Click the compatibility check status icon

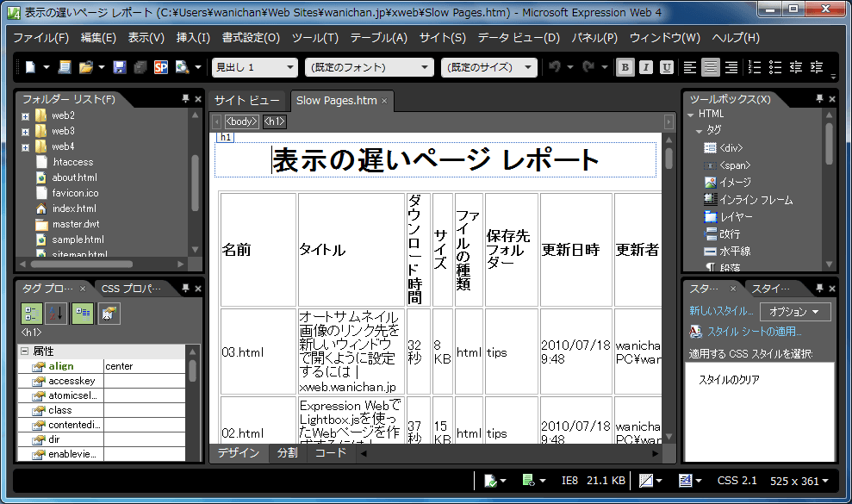coord(491,481)
